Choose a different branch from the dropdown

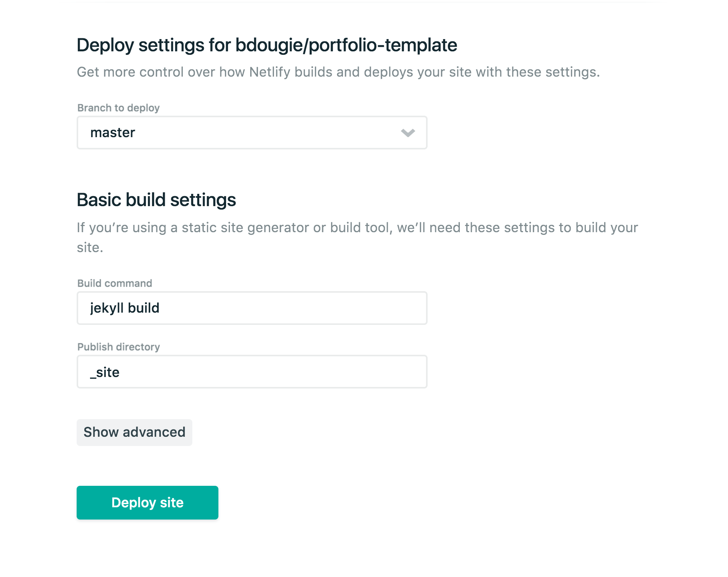click(x=408, y=133)
